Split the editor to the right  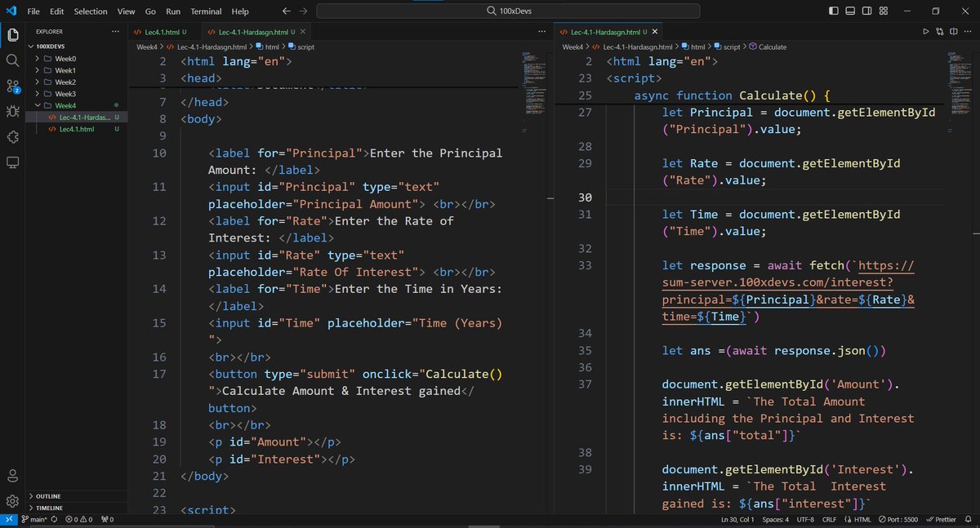(x=953, y=32)
